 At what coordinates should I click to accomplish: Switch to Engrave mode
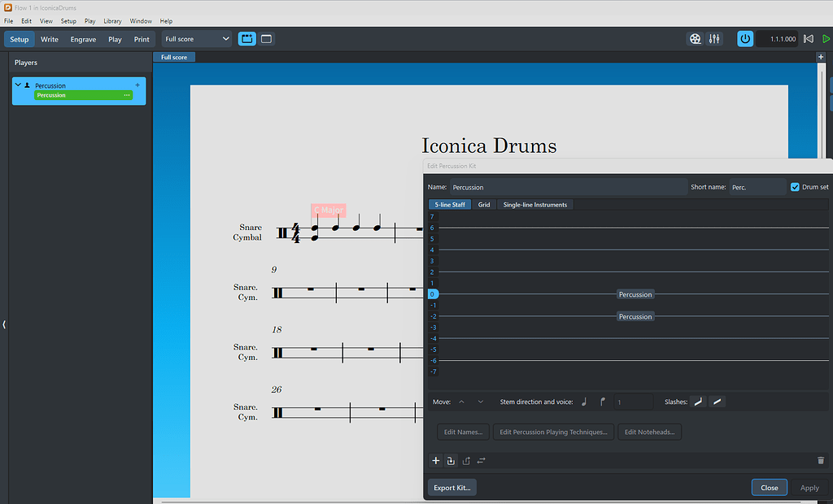click(84, 39)
